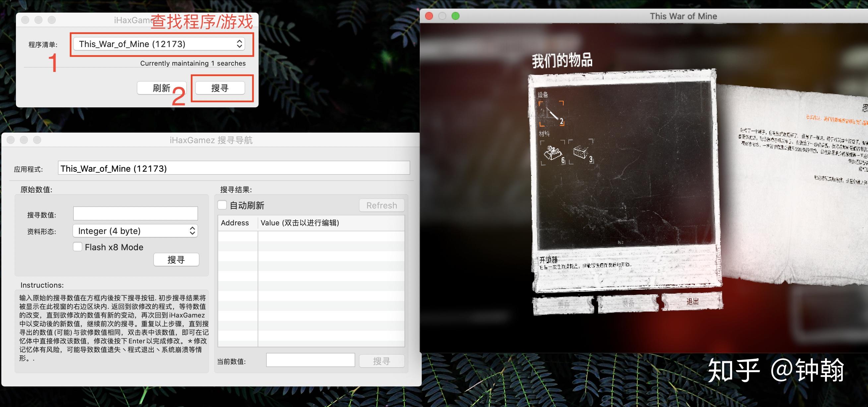The image size is (868, 407).
Task: Click the 退出 button in the game
Action: click(x=693, y=301)
